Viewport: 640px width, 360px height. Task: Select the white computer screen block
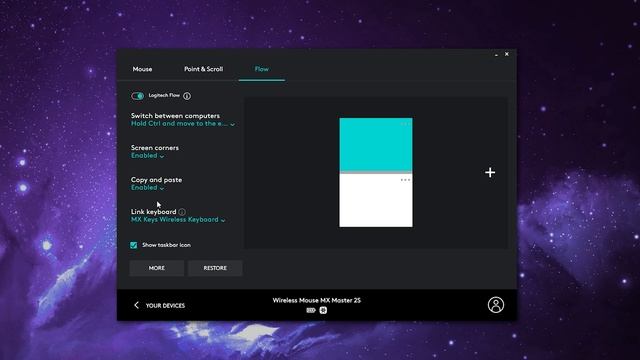click(x=376, y=200)
